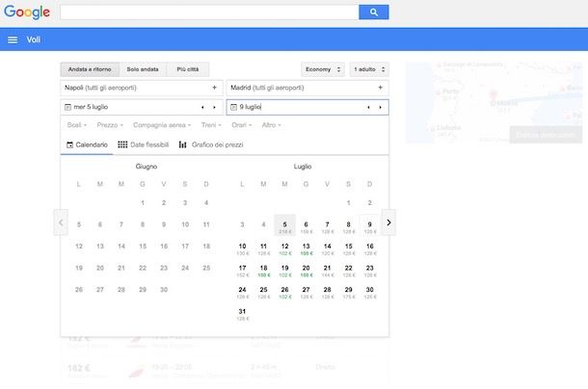The height and width of the screenshot is (389, 588).
Task: Edit the Napoli origin field
Action: (142, 88)
